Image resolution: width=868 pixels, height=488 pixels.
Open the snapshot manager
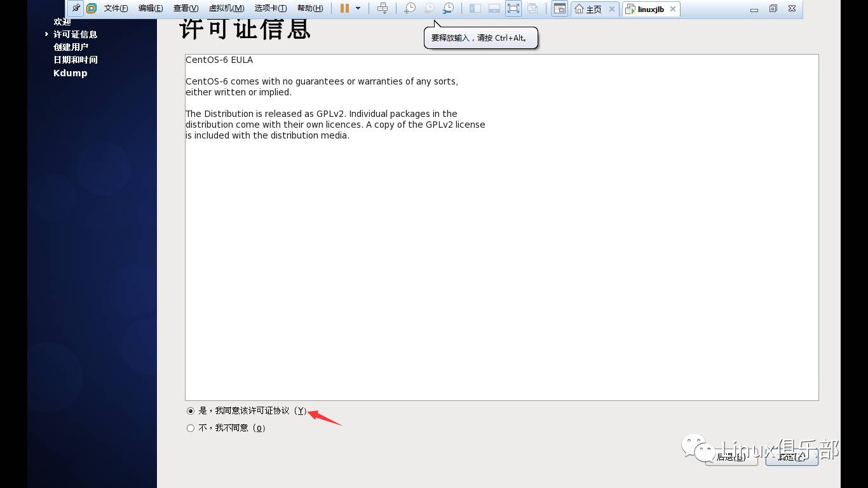tap(448, 8)
